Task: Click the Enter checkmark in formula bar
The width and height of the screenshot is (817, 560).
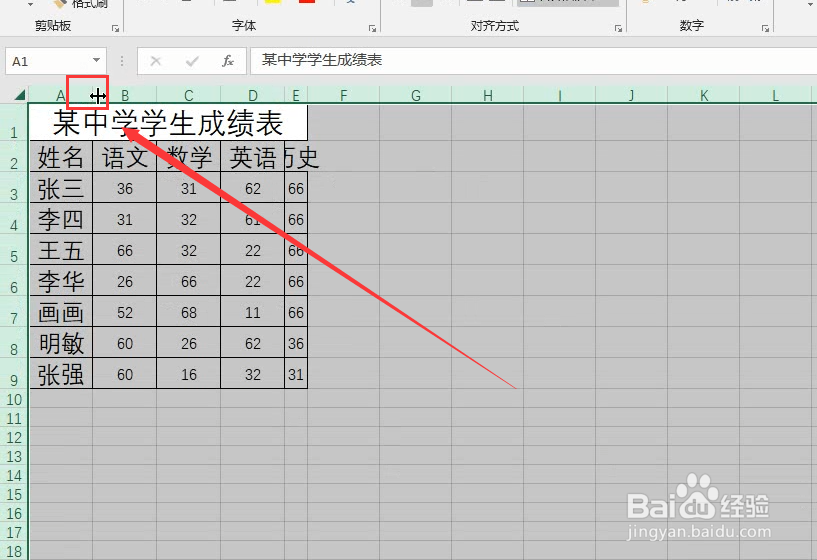Action: click(x=192, y=61)
